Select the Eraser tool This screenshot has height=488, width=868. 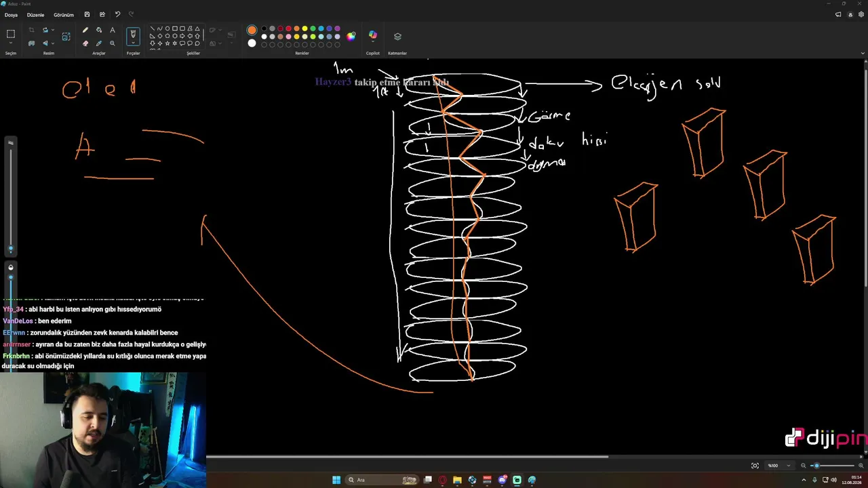click(x=85, y=43)
